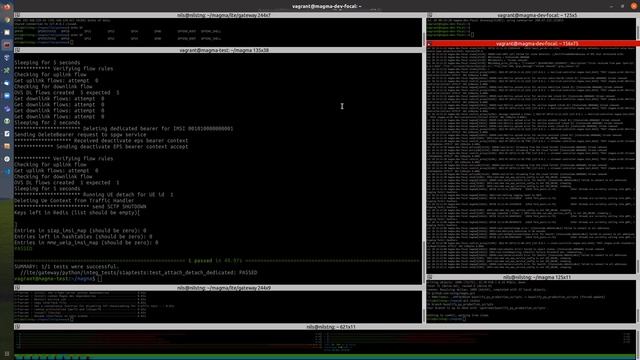640x360 pixels.
Task: Focus the nils@nilstng gateway 244x7 pane title
Action: click(224, 15)
